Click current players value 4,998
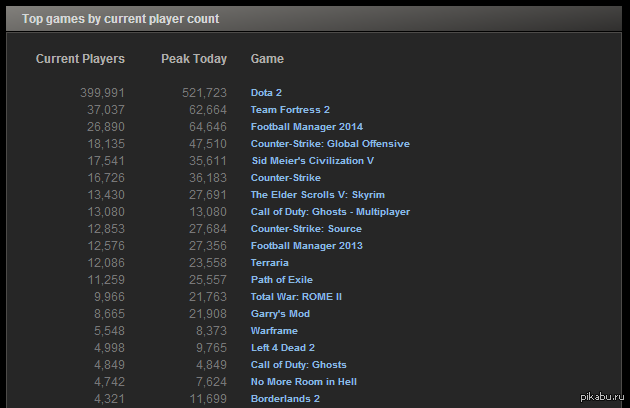The width and height of the screenshot is (630, 408). coord(109,348)
